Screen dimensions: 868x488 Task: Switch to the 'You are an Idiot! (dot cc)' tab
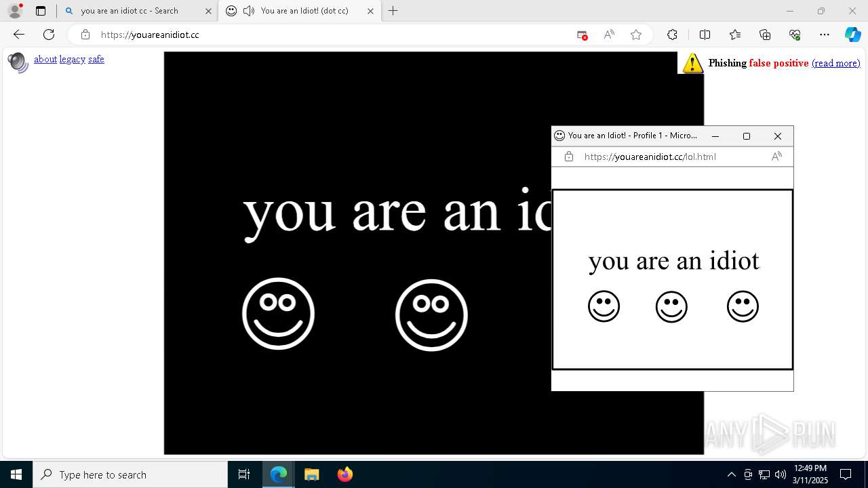pos(298,11)
